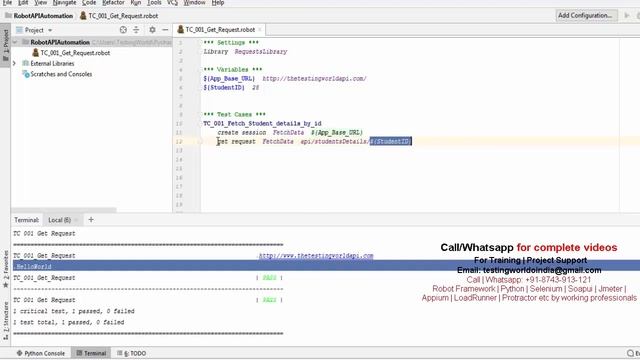
Task: Click TC_001_Get_Request.robot breadcrumb in navigation bar
Action: [x=119, y=16]
